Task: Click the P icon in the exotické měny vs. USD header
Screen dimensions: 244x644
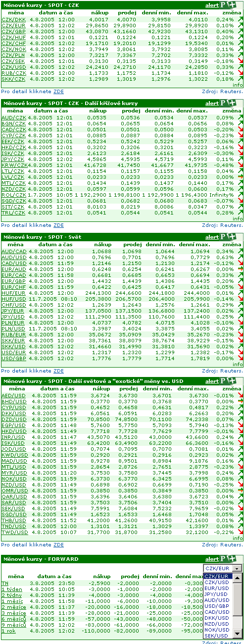Action: (224, 380)
